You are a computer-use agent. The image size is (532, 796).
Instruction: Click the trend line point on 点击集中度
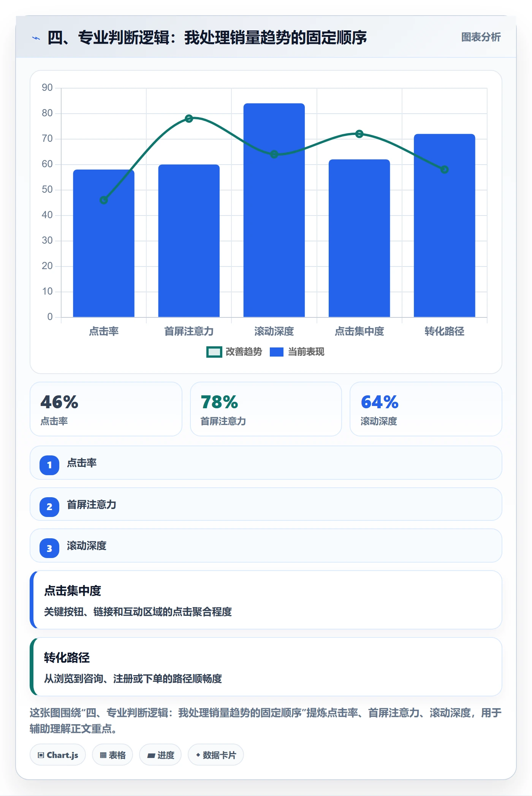359,134
